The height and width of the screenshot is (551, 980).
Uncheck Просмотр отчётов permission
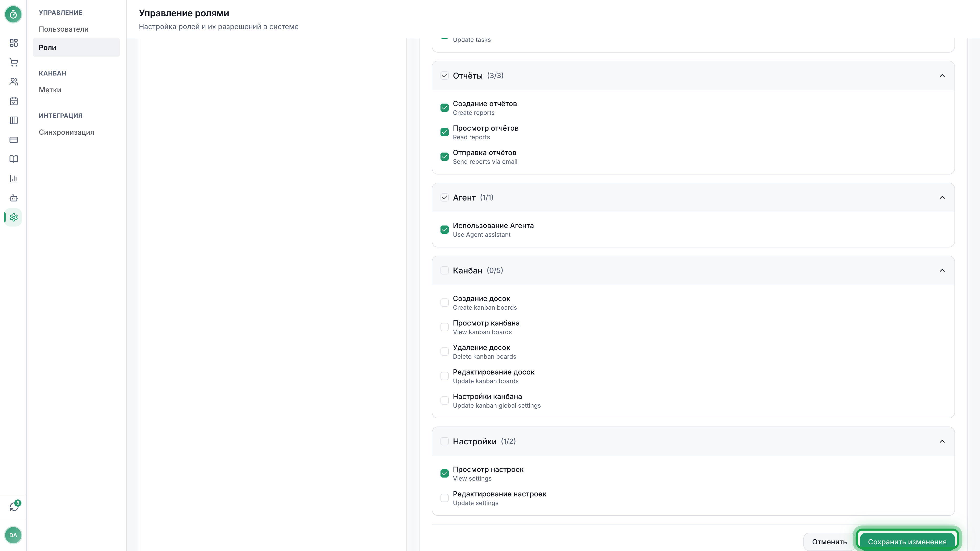444,132
